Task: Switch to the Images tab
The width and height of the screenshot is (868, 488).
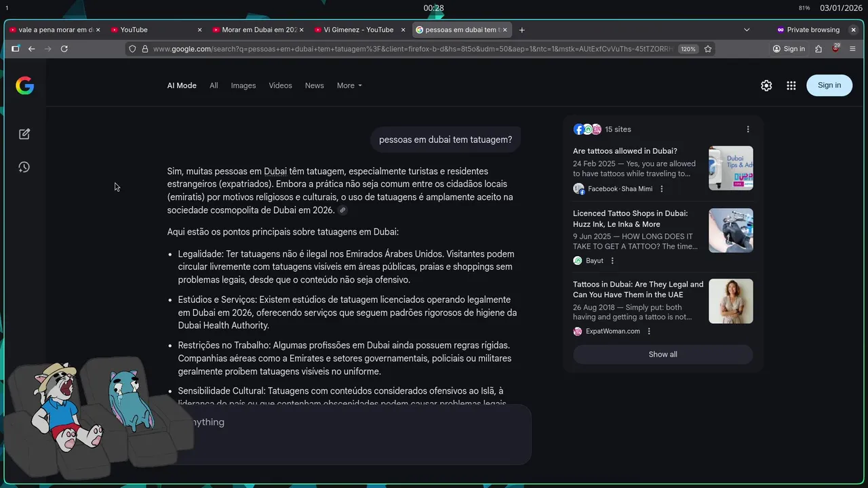Action: [243, 85]
